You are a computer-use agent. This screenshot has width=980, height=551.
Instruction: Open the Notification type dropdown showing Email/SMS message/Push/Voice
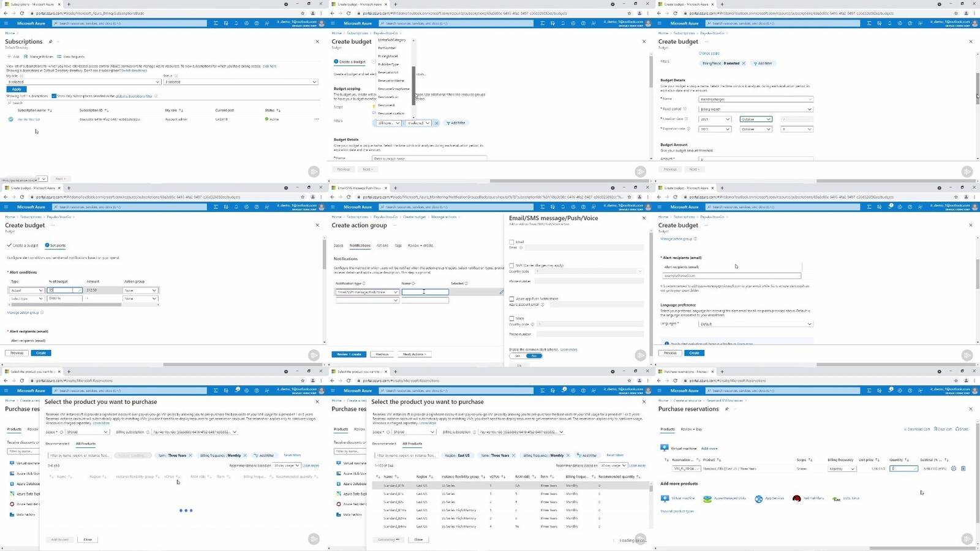[x=367, y=292]
